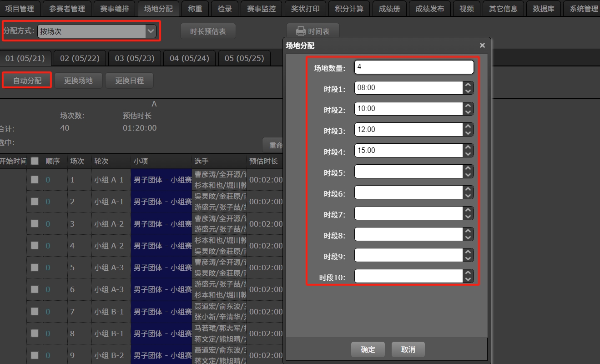This screenshot has width=600, height=364.
Task: Click the 取消 button to dismiss the dialog
Action: tap(408, 349)
